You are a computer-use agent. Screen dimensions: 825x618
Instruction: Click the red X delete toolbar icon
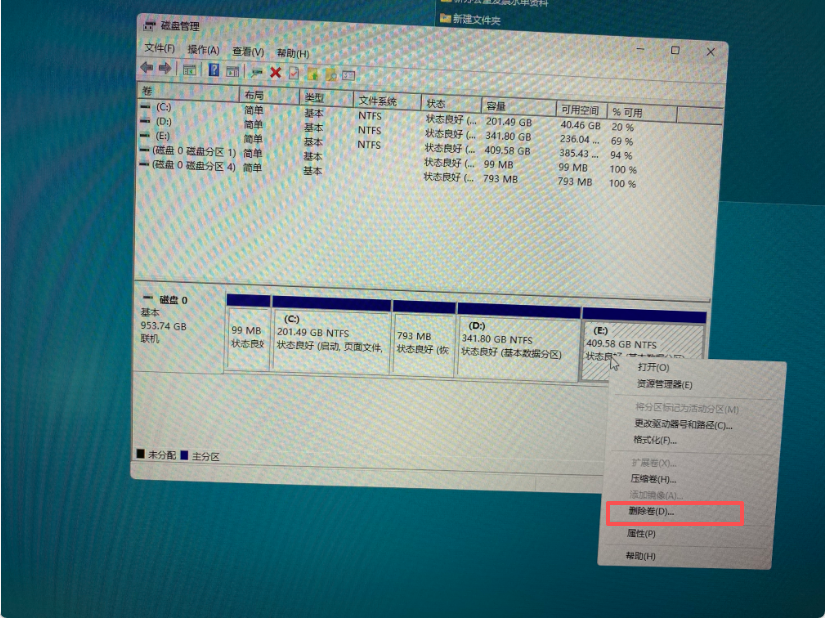(274, 70)
